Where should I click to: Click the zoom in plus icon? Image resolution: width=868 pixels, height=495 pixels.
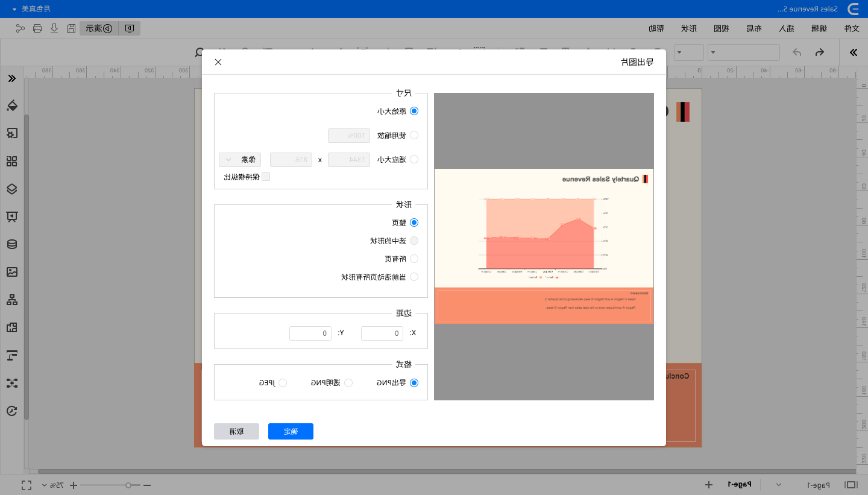pos(74,485)
